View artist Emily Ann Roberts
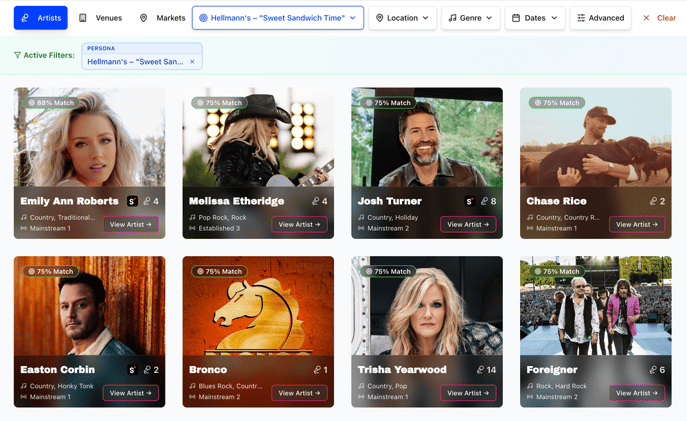The height and width of the screenshot is (421, 687). (131, 224)
